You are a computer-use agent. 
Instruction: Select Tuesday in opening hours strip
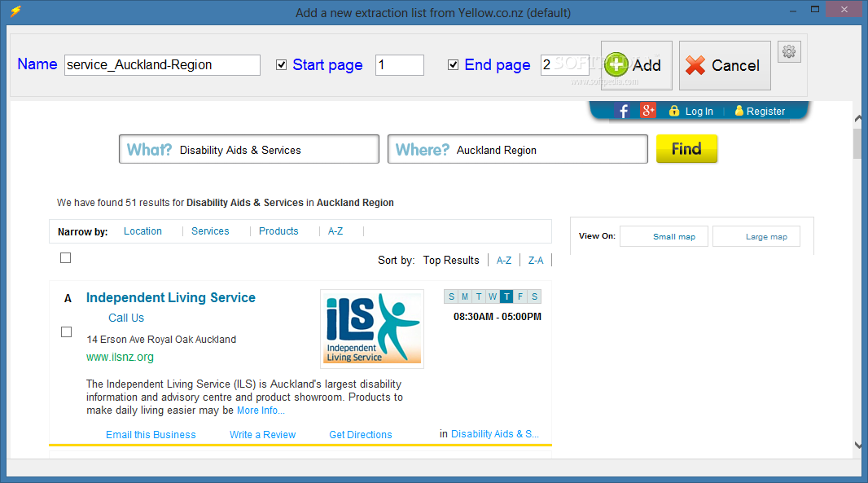(479, 297)
